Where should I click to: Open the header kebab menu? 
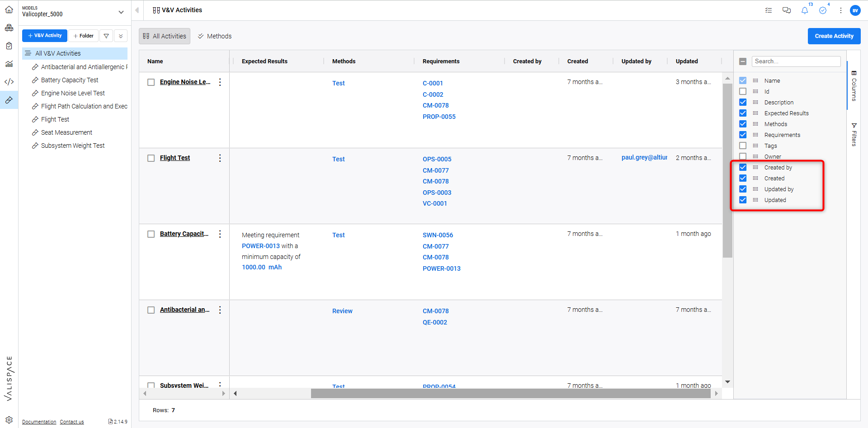point(841,10)
